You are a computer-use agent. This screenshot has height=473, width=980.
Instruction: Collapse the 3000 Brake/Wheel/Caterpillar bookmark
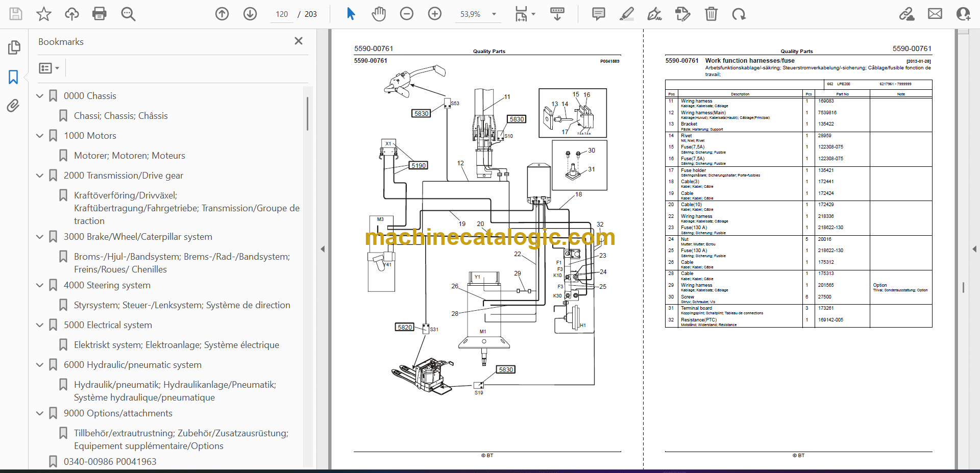tap(40, 237)
